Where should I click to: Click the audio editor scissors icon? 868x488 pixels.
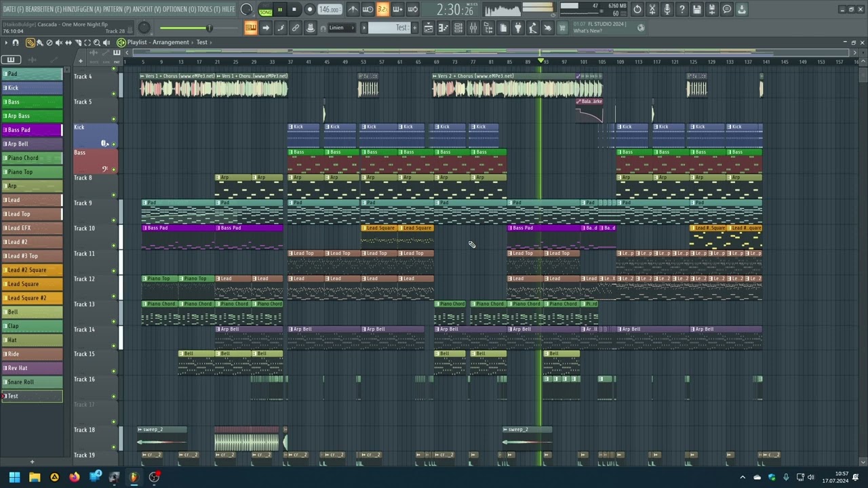(x=652, y=9)
